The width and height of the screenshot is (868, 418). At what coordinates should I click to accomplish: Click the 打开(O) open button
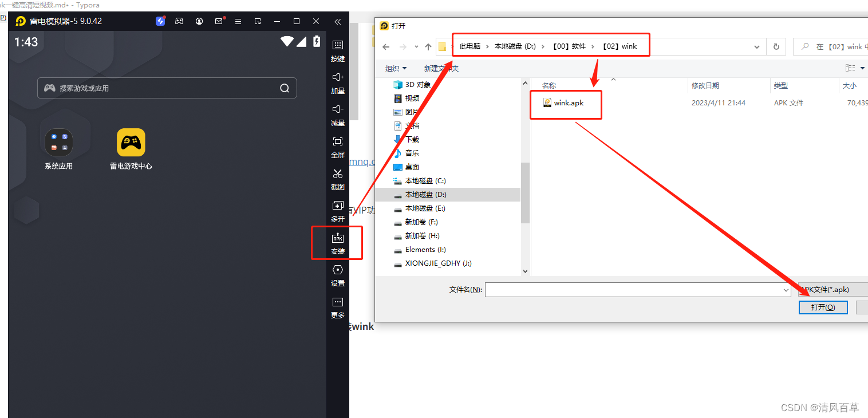823,307
